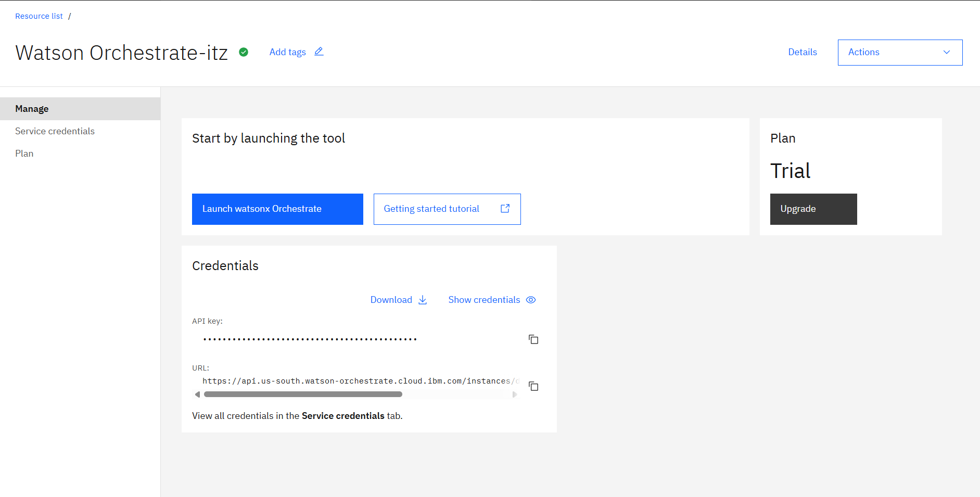Copy the API key with its copy icon
This screenshot has width=980, height=497.
coord(533,339)
